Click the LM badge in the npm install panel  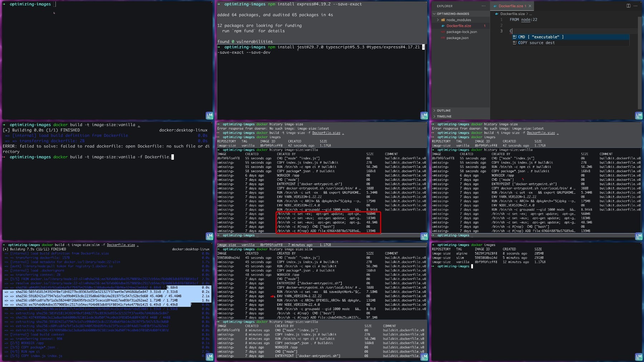[x=424, y=115]
